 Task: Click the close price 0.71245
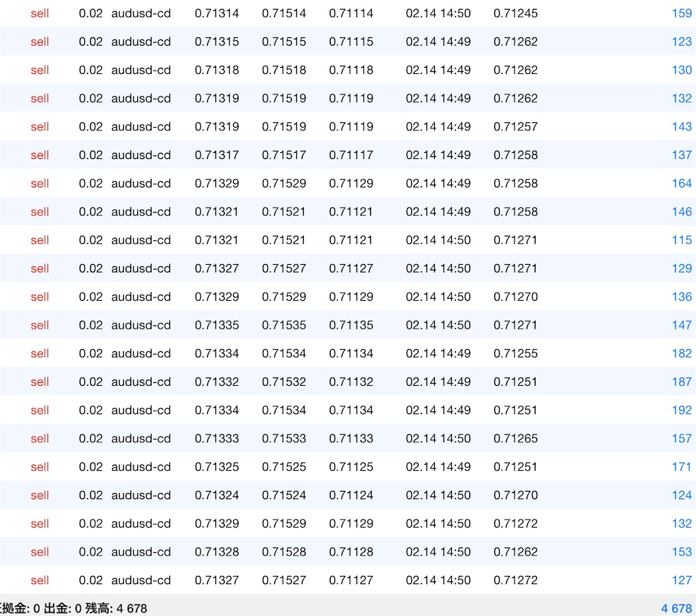tap(516, 14)
